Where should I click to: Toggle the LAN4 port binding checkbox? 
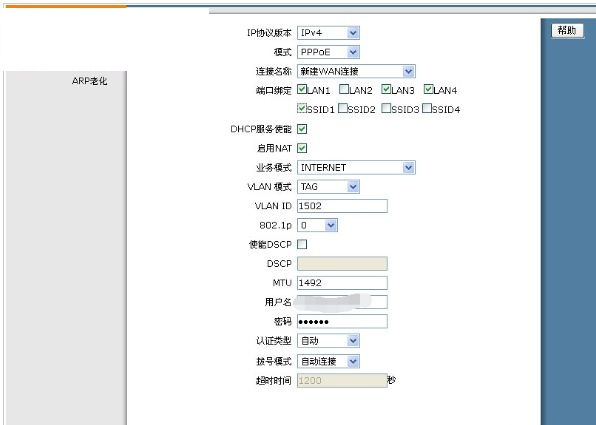tap(428, 89)
